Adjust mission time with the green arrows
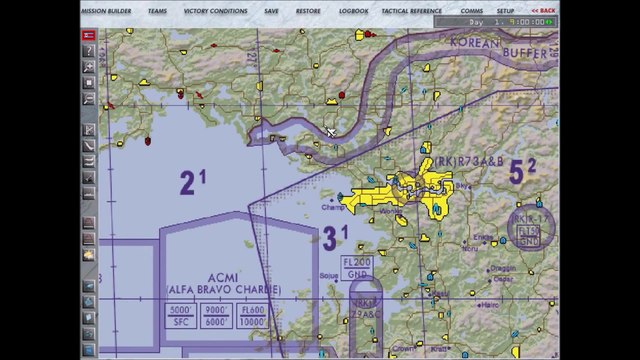The image size is (640, 360). click(549, 22)
